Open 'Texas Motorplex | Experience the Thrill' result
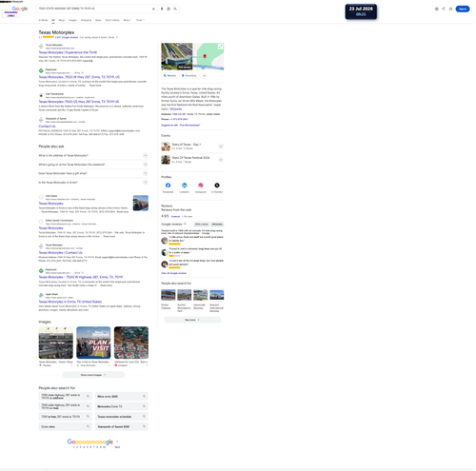Screen dimensions: 476x471 68,52
